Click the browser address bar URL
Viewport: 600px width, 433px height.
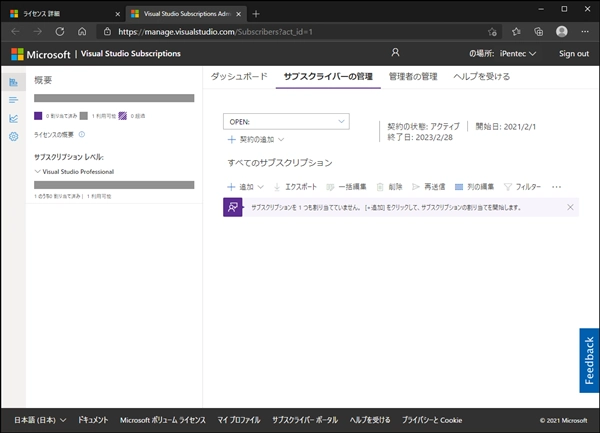coord(215,32)
